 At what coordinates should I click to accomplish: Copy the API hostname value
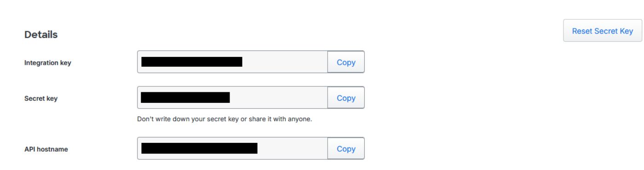point(346,148)
